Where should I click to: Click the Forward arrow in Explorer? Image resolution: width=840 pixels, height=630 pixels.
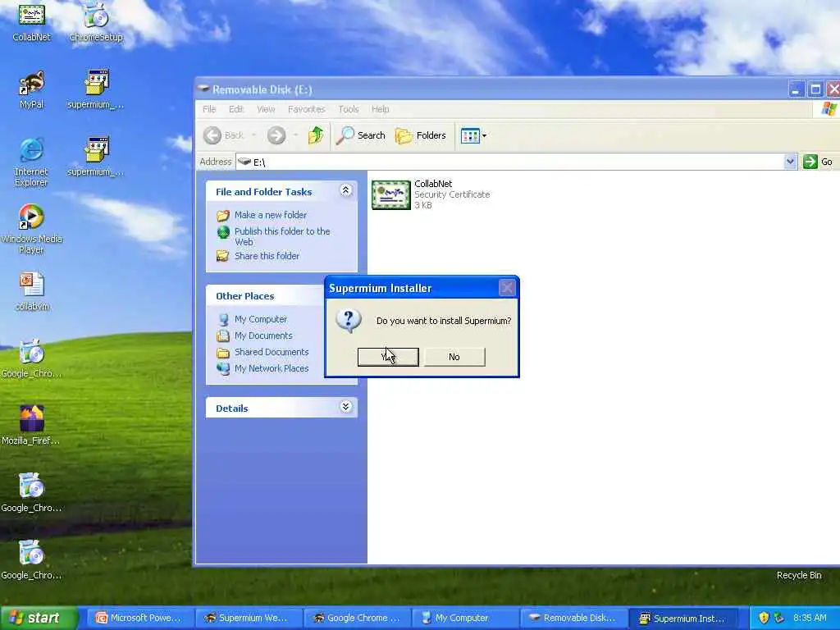[276, 135]
